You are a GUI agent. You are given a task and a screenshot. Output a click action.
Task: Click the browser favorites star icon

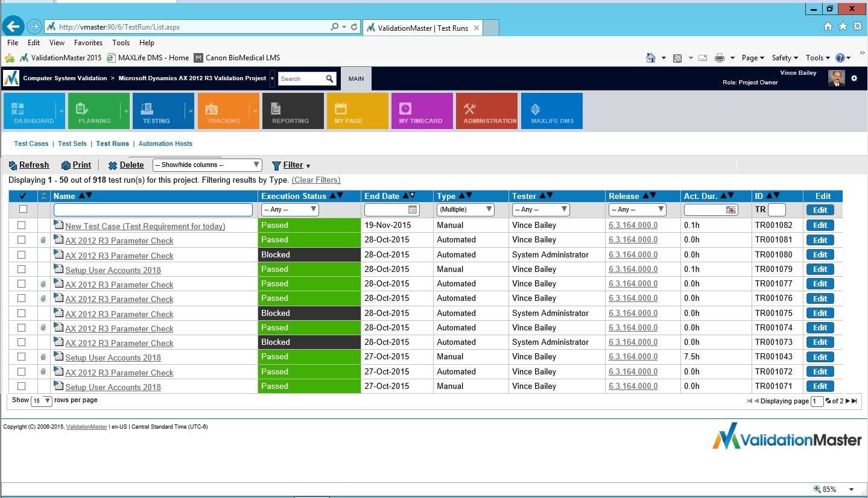click(843, 27)
